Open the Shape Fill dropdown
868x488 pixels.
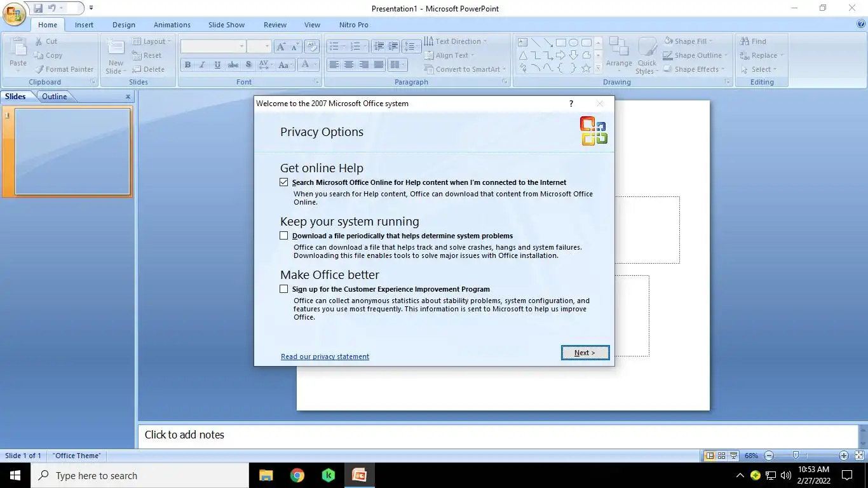688,41
